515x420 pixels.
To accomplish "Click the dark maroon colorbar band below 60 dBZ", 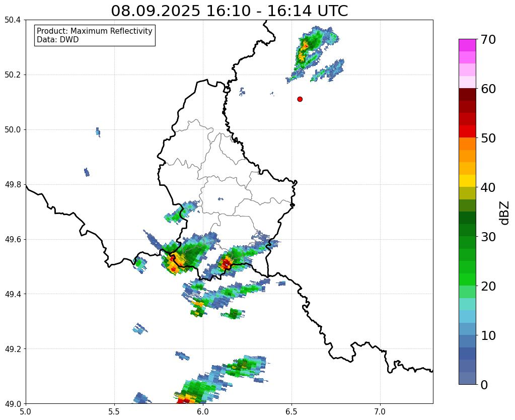I will pyautogui.click(x=467, y=94).
